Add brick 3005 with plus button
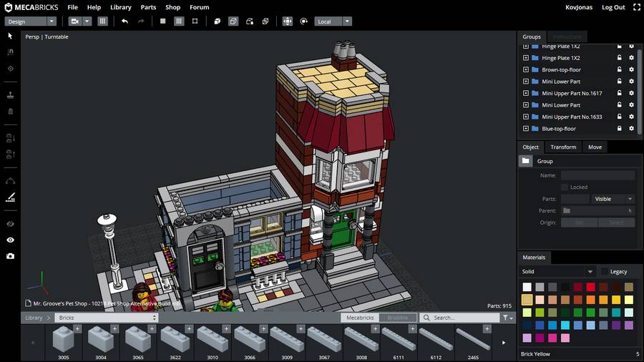The height and width of the screenshot is (362, 644). pos(77,329)
